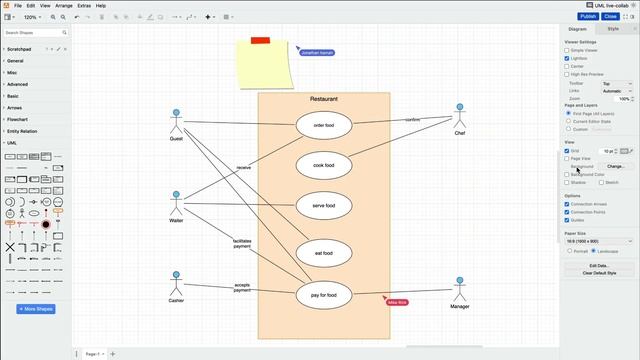Image resolution: width=640 pixels, height=360 pixels.
Task: Click the More Shapes button
Action: [x=36, y=309]
